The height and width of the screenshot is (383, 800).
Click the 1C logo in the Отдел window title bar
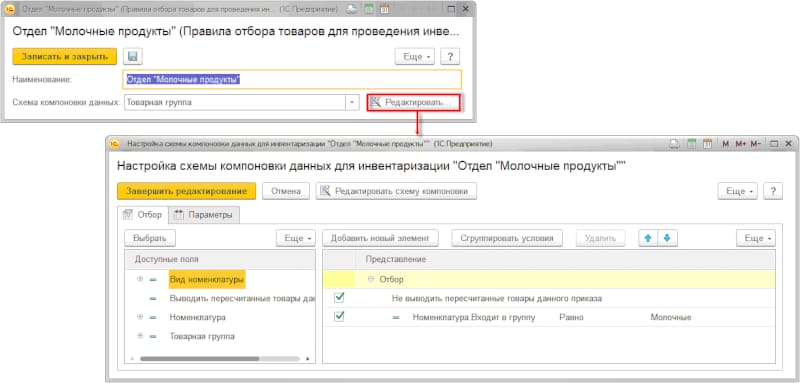tap(9, 9)
